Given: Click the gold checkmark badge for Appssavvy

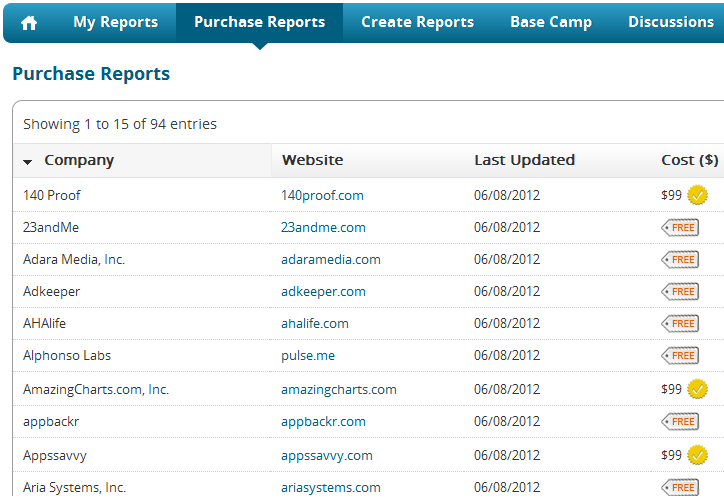Looking at the screenshot, I should click(x=697, y=455).
